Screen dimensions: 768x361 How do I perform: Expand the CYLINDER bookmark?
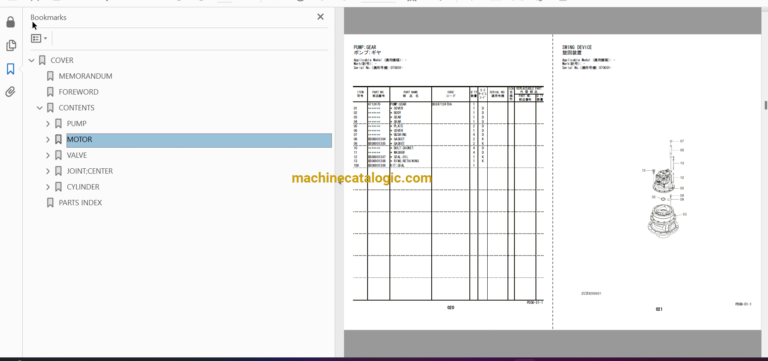pos(48,187)
